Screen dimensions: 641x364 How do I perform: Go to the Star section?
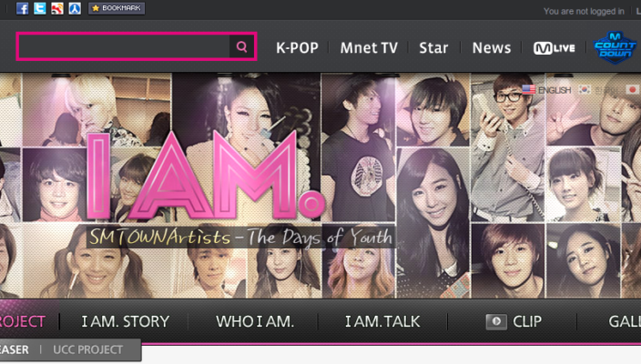tap(433, 48)
